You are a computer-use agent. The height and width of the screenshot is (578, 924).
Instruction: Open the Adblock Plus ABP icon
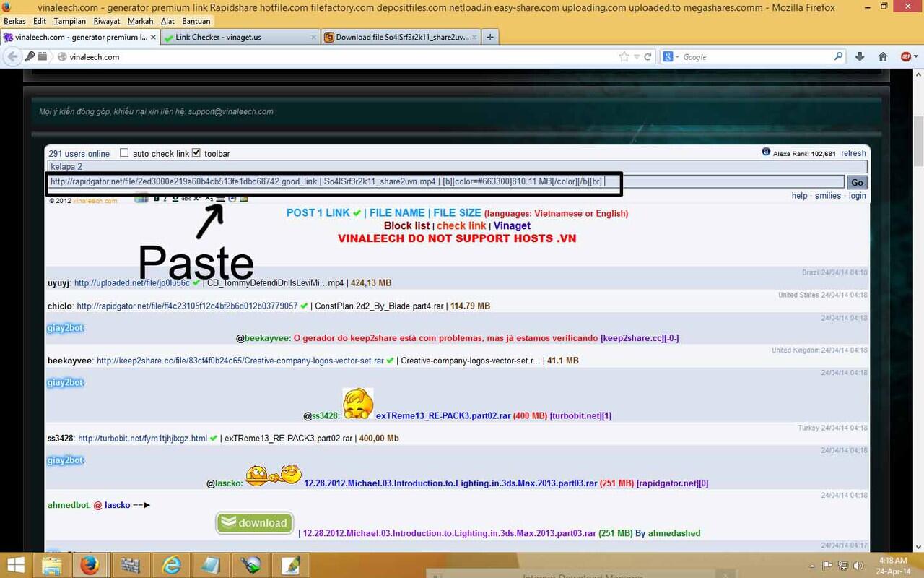(906, 56)
